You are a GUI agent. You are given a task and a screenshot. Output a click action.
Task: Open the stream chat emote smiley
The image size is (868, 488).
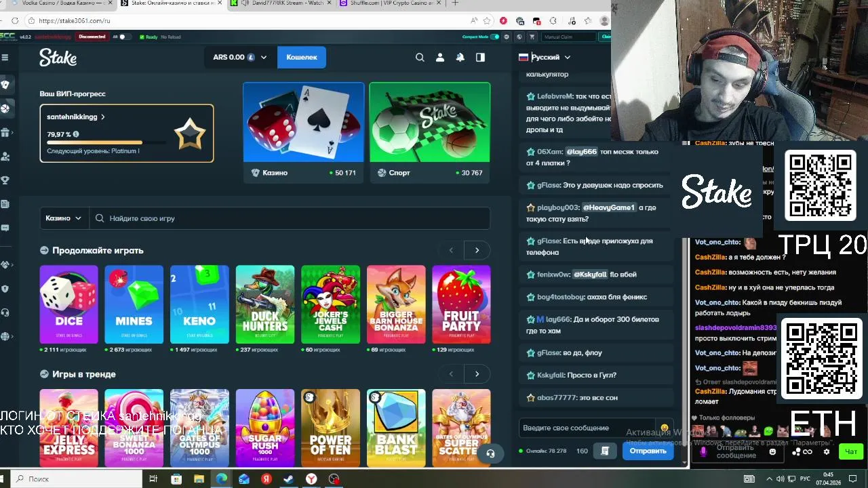click(772, 451)
